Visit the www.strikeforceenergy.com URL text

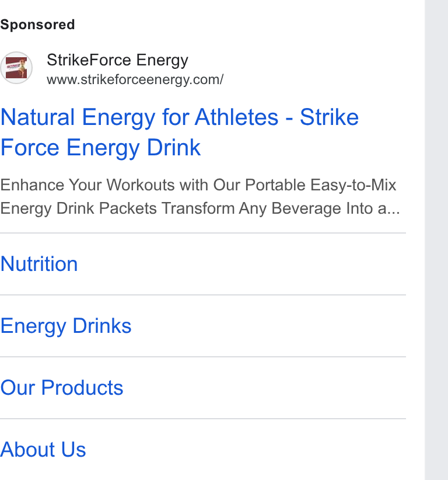(135, 79)
